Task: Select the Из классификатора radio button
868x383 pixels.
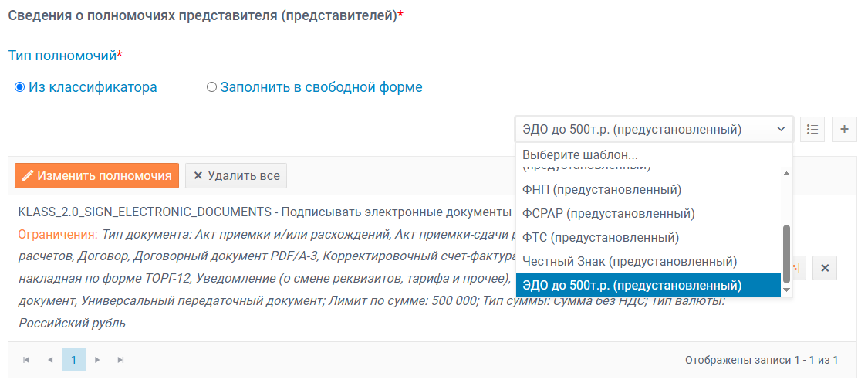Action: [20, 87]
